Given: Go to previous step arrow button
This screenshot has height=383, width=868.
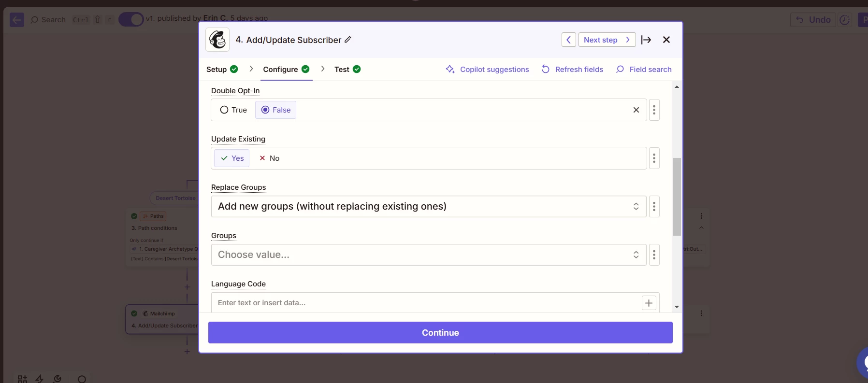Looking at the screenshot, I should (568, 40).
